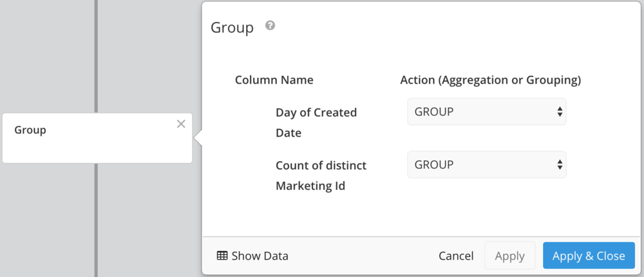
Task: Open help icon beside Group title
Action: point(270,26)
